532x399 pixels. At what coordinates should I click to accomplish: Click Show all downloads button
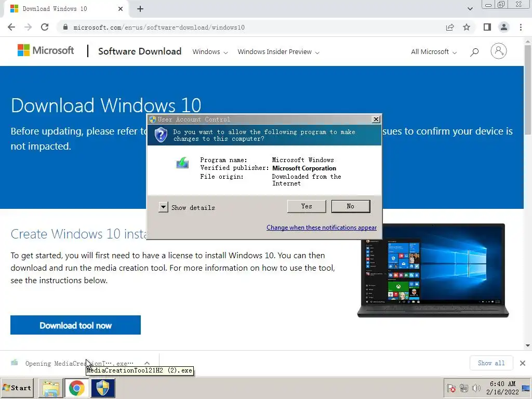491,363
